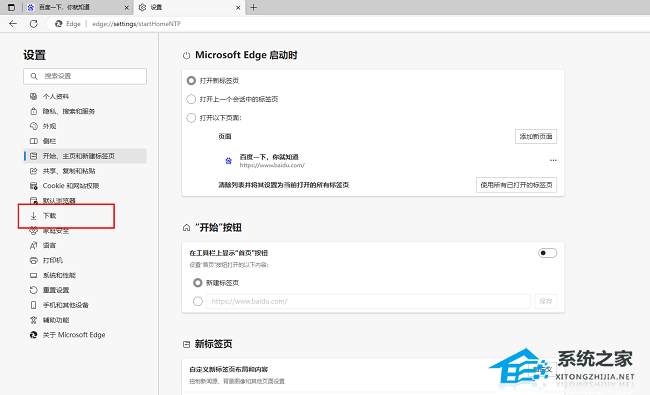The height and width of the screenshot is (395, 650).
Task: Click the 保存 button next to URL field
Action: (546, 302)
